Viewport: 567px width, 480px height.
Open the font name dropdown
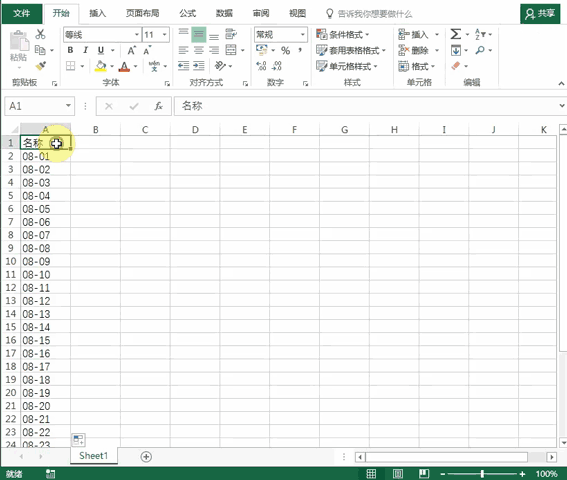pyautogui.click(x=137, y=35)
